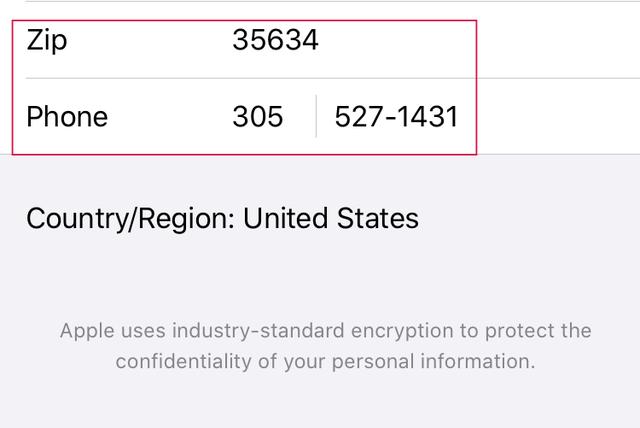Tap the United States country name
640x428 pixels.
coord(331,218)
